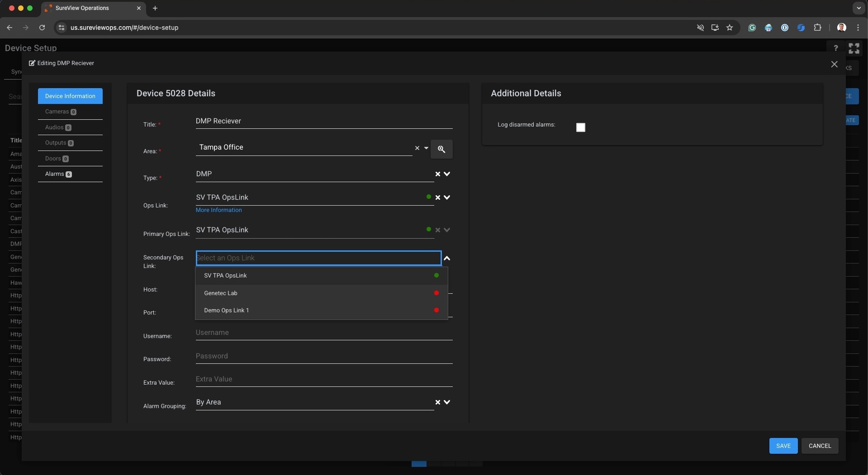
Task: Click the site information icon in address bar
Action: [x=62, y=28]
